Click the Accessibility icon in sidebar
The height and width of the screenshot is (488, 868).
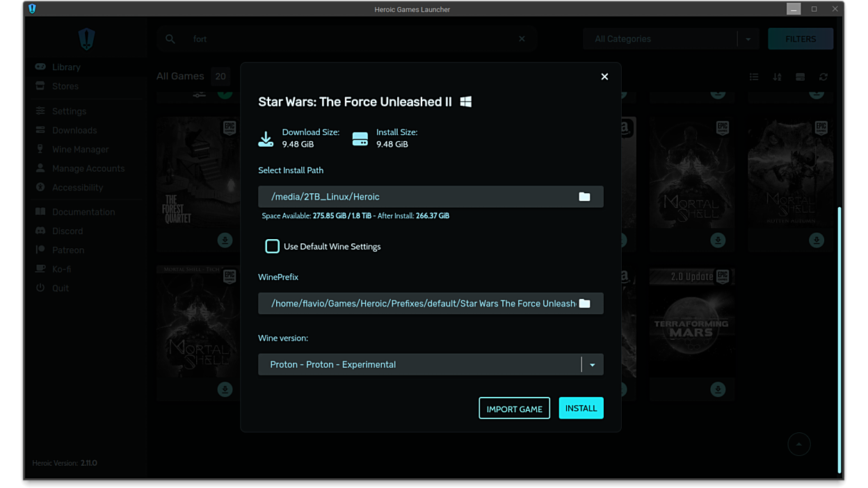(x=40, y=188)
